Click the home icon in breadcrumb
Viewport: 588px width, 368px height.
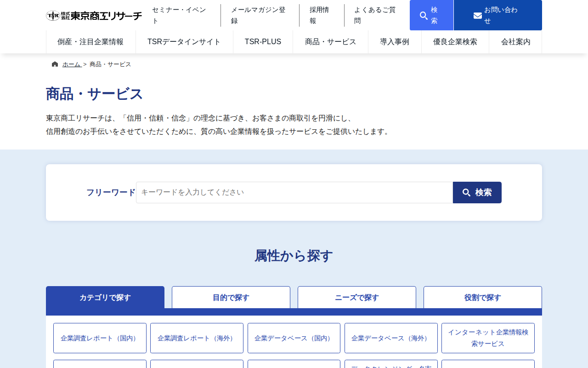pyautogui.click(x=54, y=63)
